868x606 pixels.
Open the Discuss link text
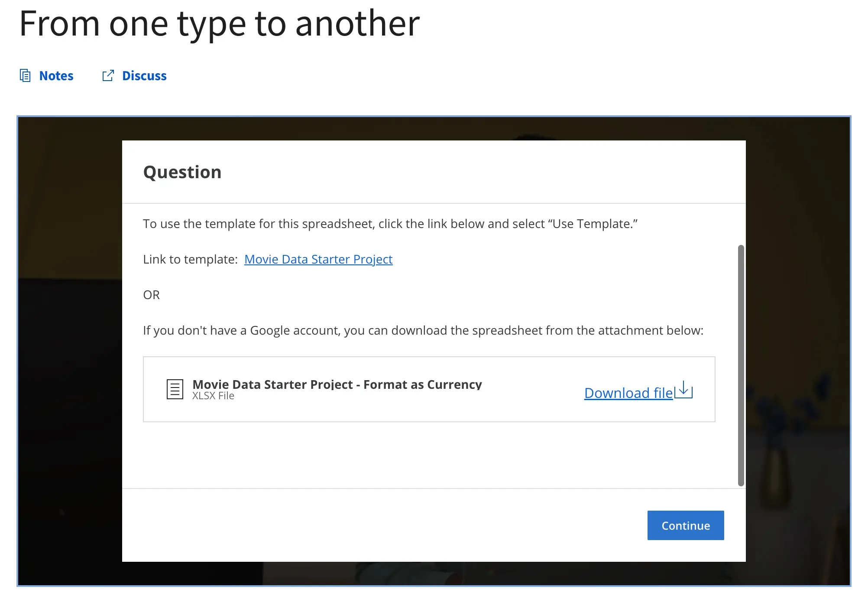tap(144, 76)
